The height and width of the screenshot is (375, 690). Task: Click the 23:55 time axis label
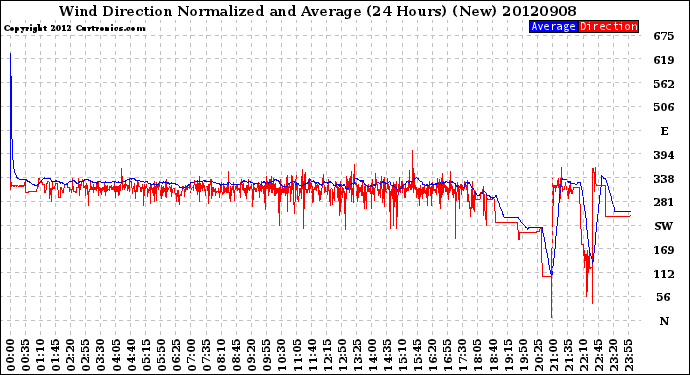(x=628, y=355)
